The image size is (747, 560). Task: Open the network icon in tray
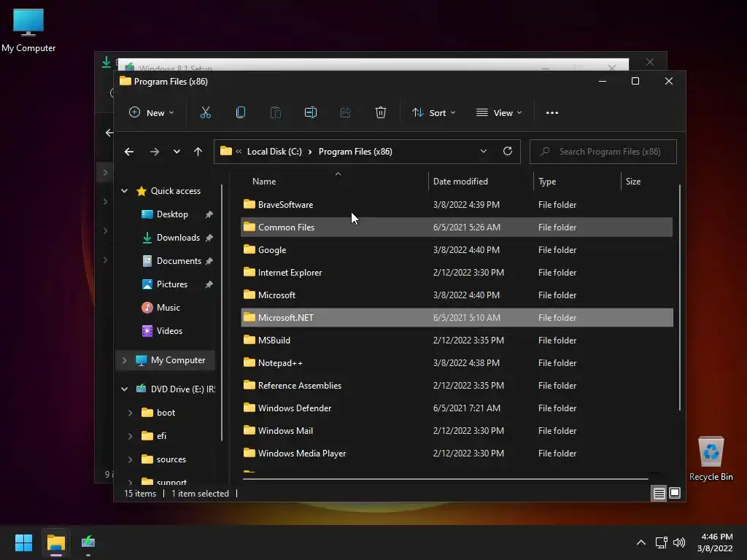[x=661, y=542]
